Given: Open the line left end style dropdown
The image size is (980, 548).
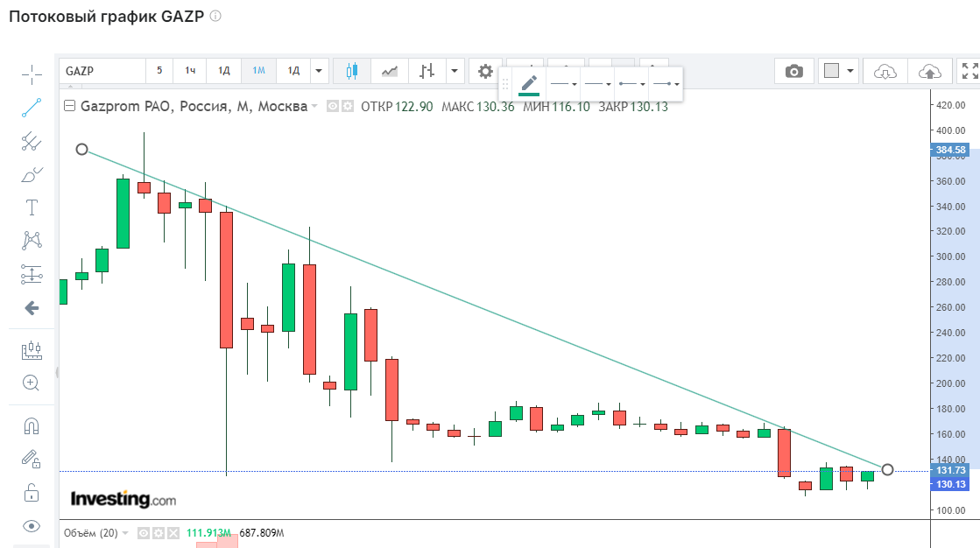Looking at the screenshot, I should pos(631,84).
